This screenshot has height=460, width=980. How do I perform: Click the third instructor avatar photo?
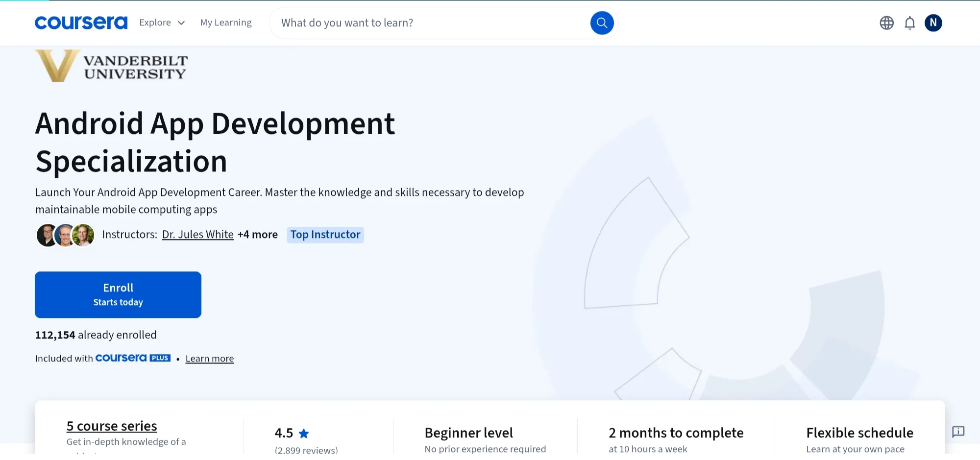point(83,235)
